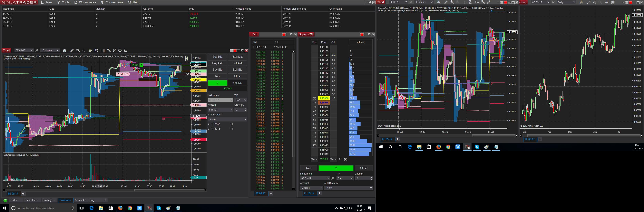Zoom in on the 60 Minute chart
The image size is (644, 212).
[x=452, y=2]
